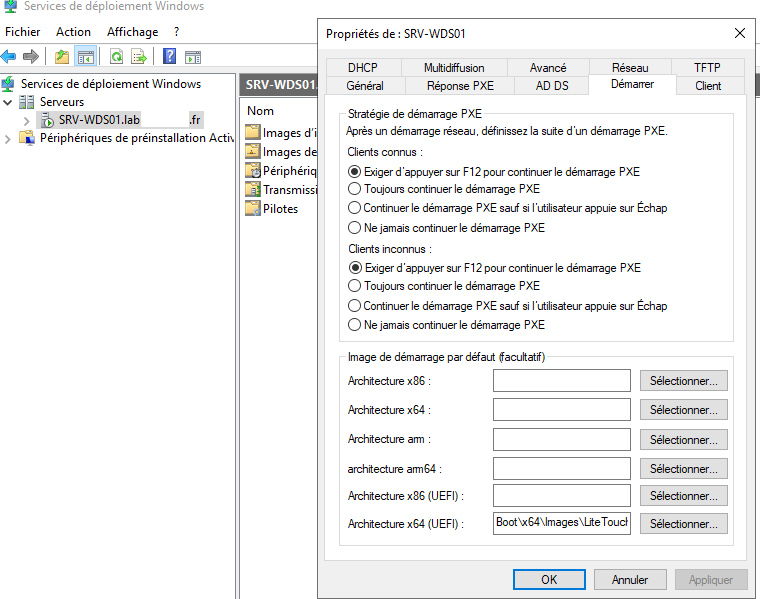Expand Périphériques de préinstallation Active Directory node
The width and height of the screenshot is (760, 599).
tap(8, 138)
